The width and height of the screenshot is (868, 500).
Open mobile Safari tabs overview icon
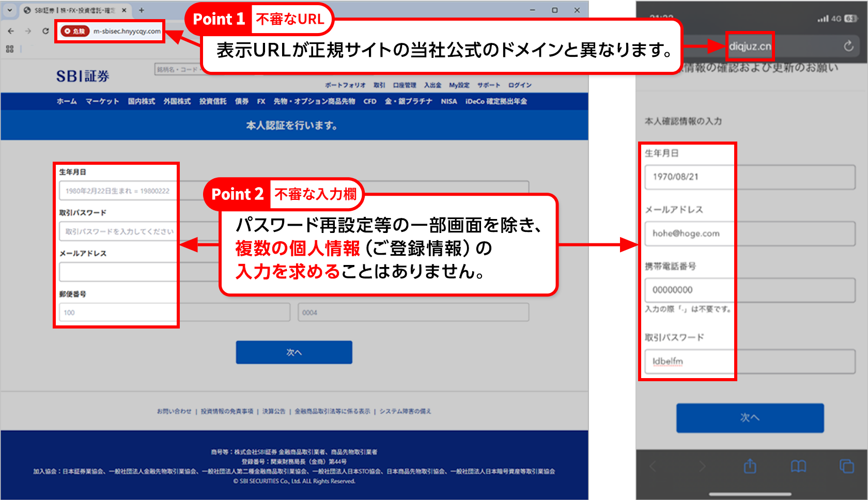click(846, 466)
